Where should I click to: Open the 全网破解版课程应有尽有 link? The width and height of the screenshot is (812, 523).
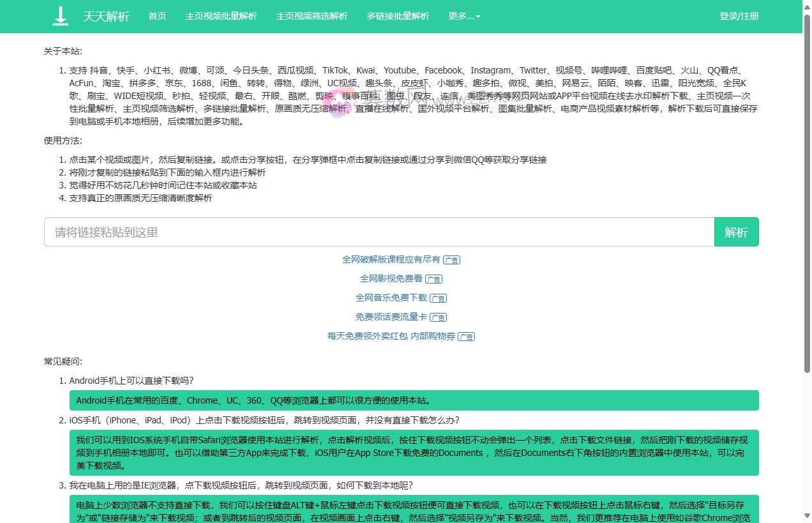click(x=391, y=260)
